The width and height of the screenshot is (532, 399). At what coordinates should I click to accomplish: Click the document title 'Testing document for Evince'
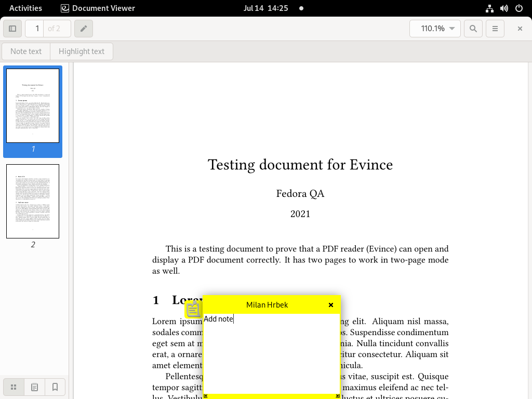(x=300, y=165)
